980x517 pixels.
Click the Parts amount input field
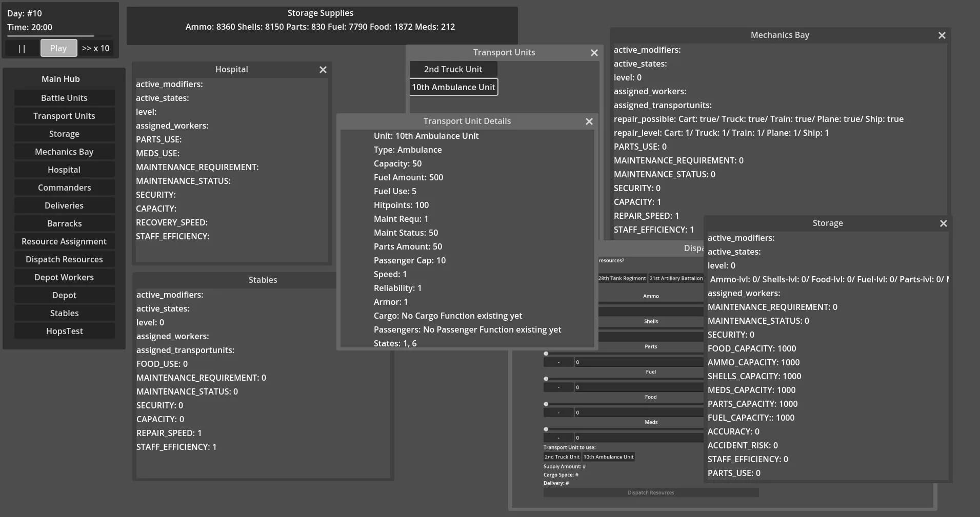click(639, 362)
